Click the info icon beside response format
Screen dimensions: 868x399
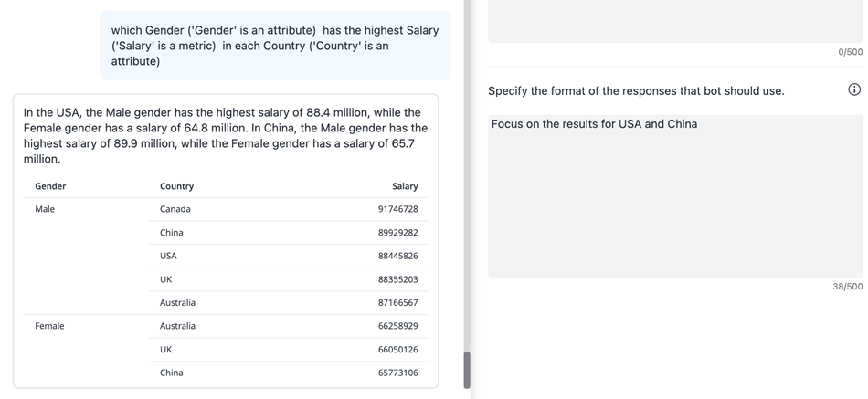pos(854,89)
